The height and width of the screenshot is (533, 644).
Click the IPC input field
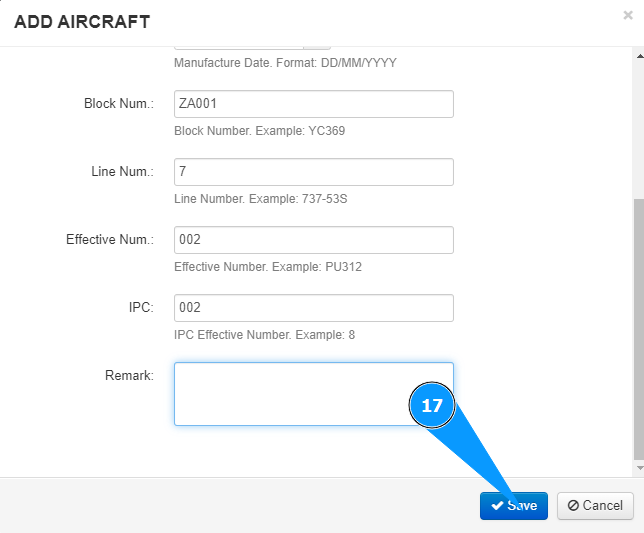pyautogui.click(x=313, y=308)
